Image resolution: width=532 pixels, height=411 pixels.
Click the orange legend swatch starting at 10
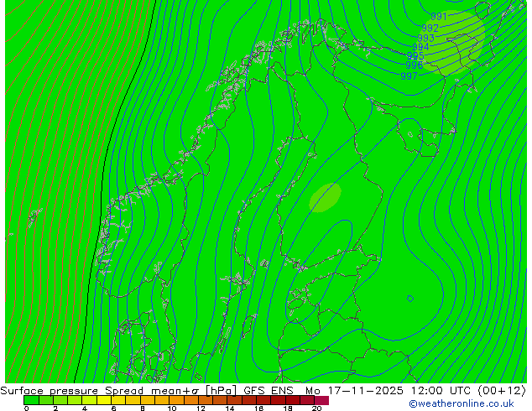tap(176, 400)
